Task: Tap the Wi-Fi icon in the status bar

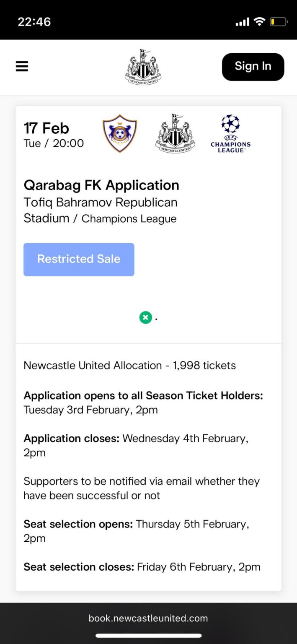Action: [x=259, y=21]
